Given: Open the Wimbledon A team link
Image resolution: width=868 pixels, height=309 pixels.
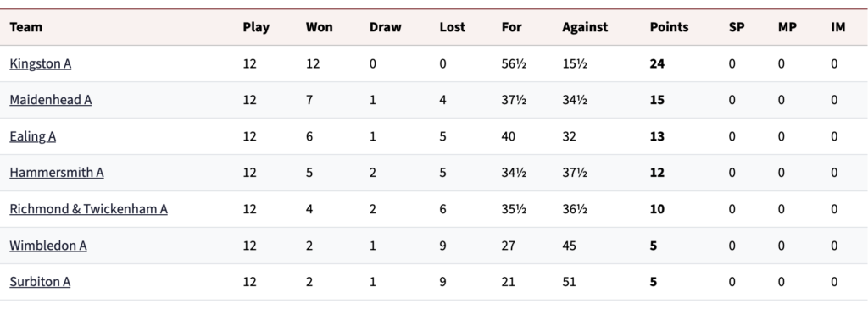Looking at the screenshot, I should (48, 246).
